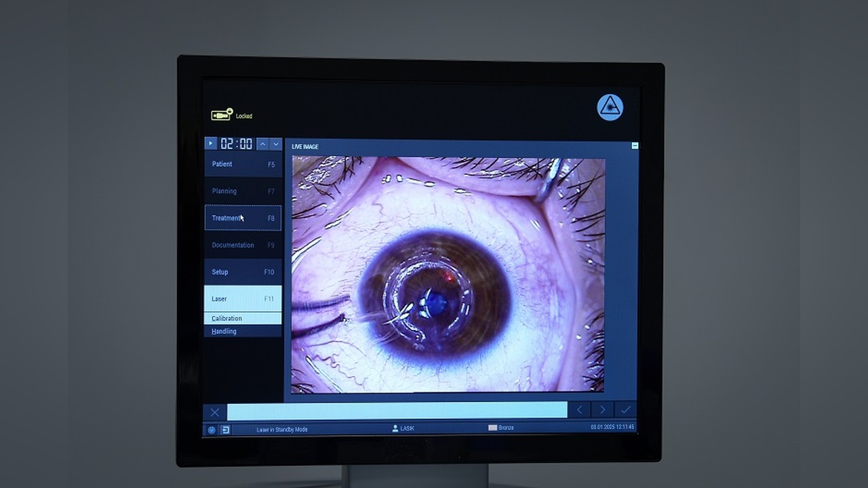The width and height of the screenshot is (868, 488).
Task: Open the Planning menu (F7)
Action: (x=243, y=191)
